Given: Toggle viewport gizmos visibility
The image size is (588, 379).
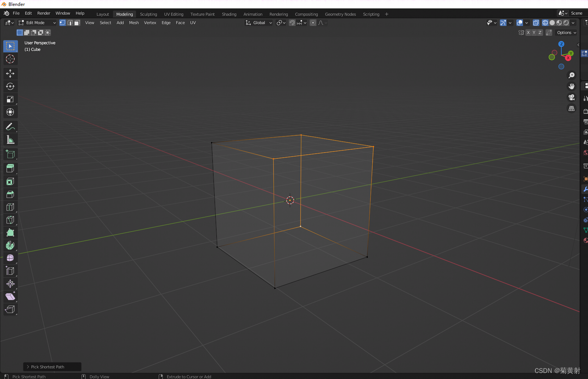Looking at the screenshot, I should tap(503, 23).
